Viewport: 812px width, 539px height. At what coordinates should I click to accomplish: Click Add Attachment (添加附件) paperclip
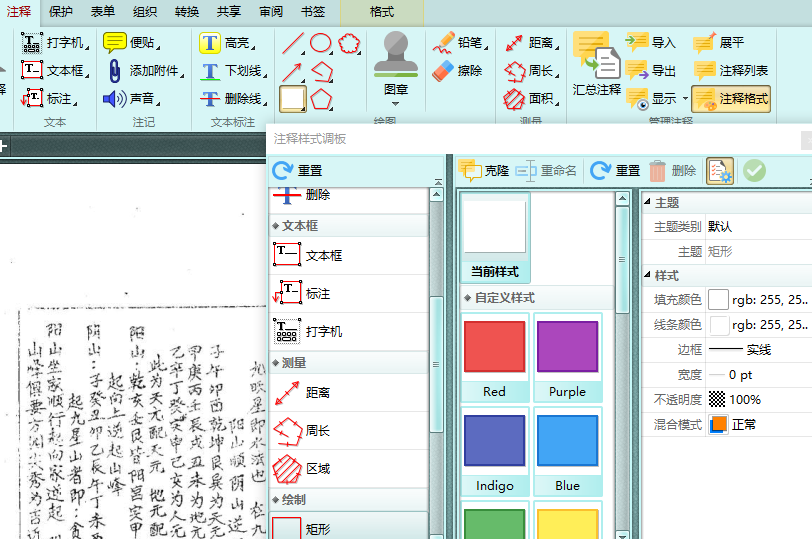tap(144, 70)
